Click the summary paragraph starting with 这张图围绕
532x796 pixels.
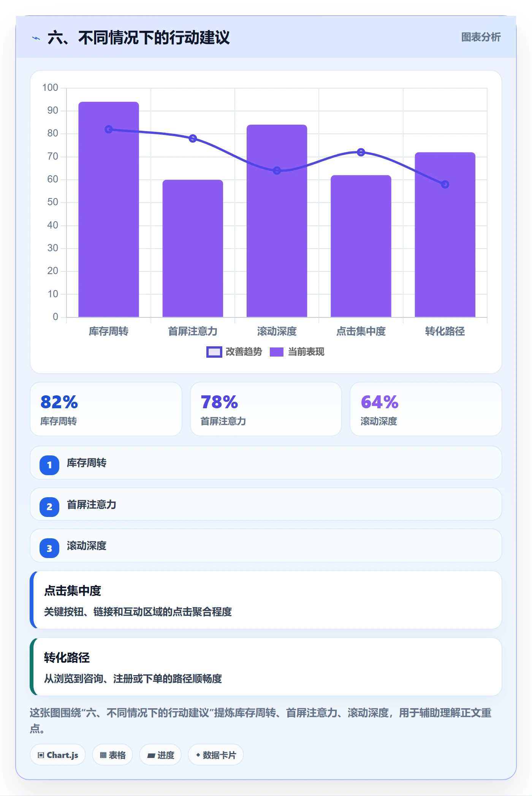(x=261, y=720)
